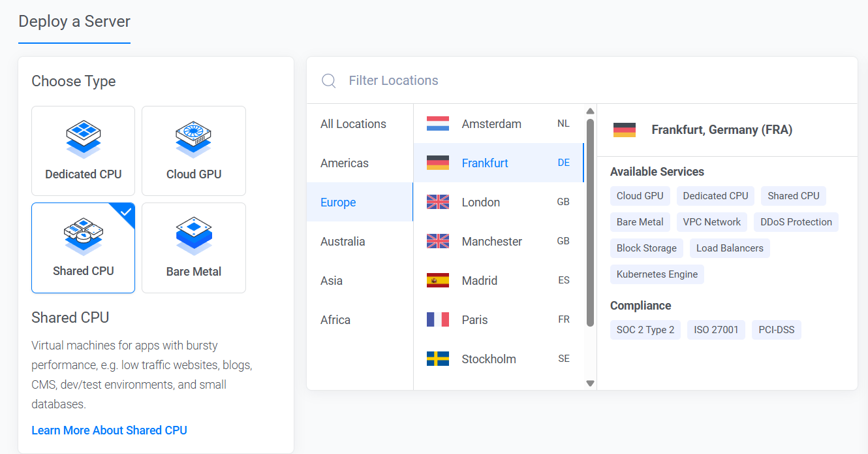Switch to the Americas region
The image size is (868, 454).
point(360,163)
